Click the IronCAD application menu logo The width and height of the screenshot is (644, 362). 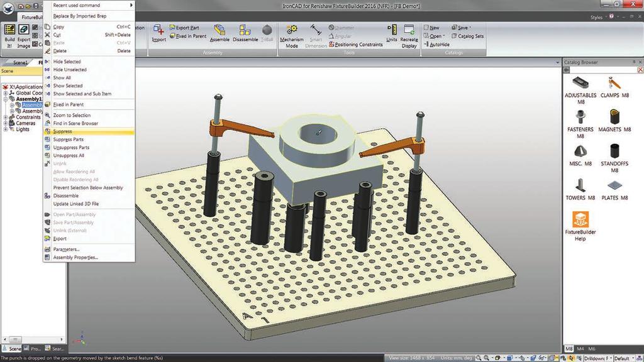pyautogui.click(x=8, y=8)
